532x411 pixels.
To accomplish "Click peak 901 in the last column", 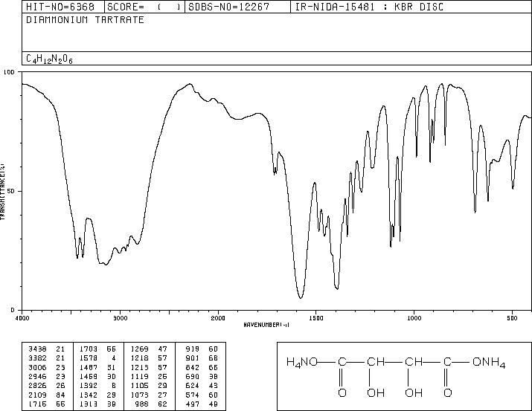I will (x=193, y=357).
